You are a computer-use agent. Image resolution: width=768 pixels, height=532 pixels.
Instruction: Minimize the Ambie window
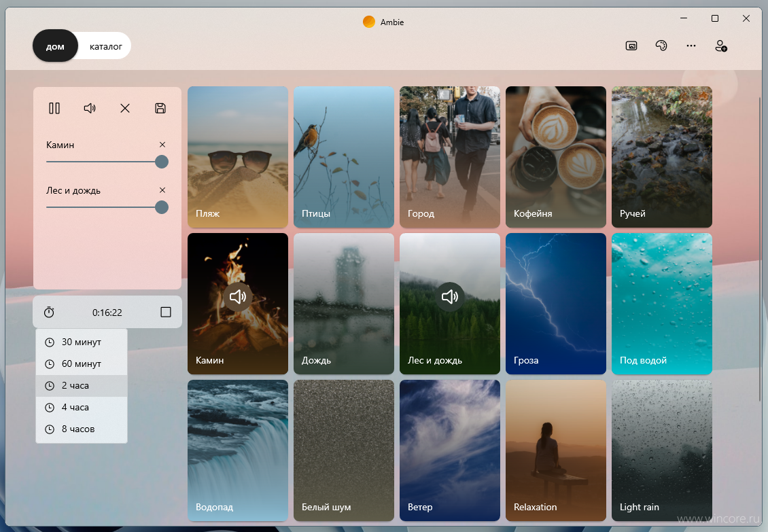[684, 18]
